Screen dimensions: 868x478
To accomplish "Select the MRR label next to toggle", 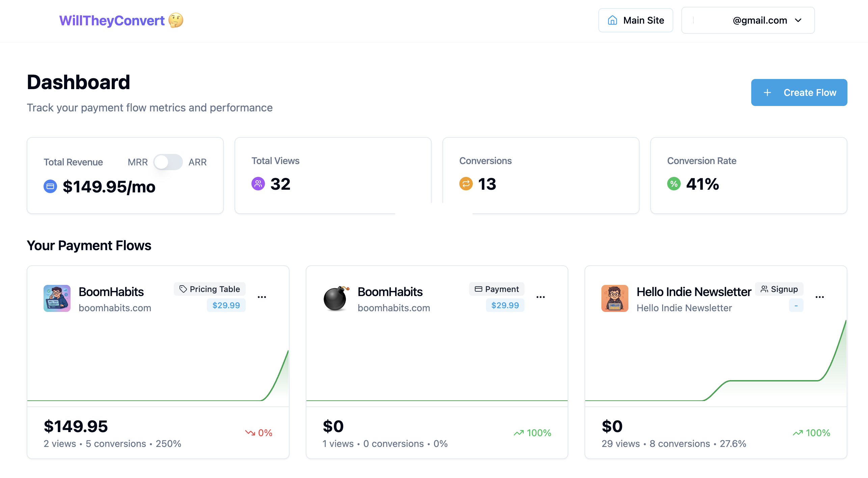I will click(138, 162).
